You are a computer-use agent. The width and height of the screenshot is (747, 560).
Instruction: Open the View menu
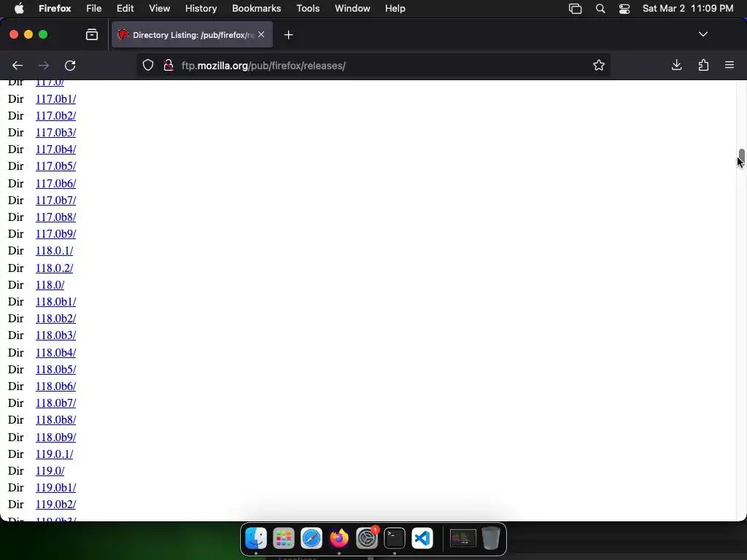point(159,8)
